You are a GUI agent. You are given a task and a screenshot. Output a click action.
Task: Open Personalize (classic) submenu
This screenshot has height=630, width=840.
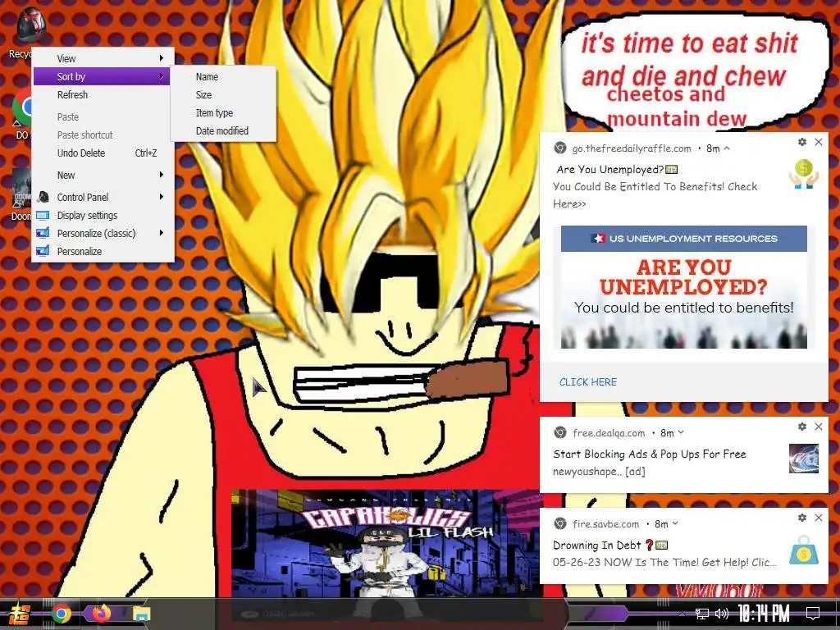coord(103,233)
